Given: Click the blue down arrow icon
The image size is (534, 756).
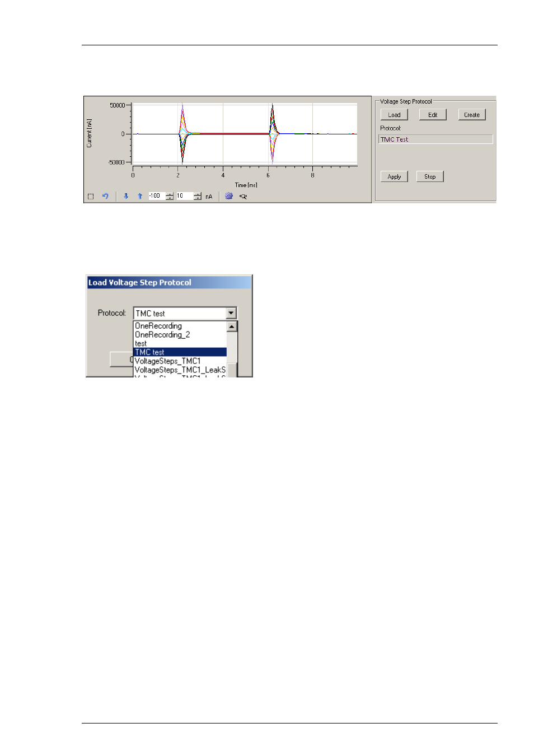Looking at the screenshot, I should point(126,197).
